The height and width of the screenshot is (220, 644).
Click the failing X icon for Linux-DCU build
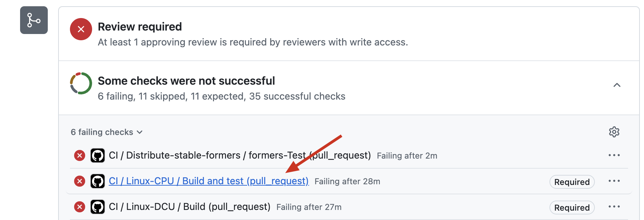(79, 206)
